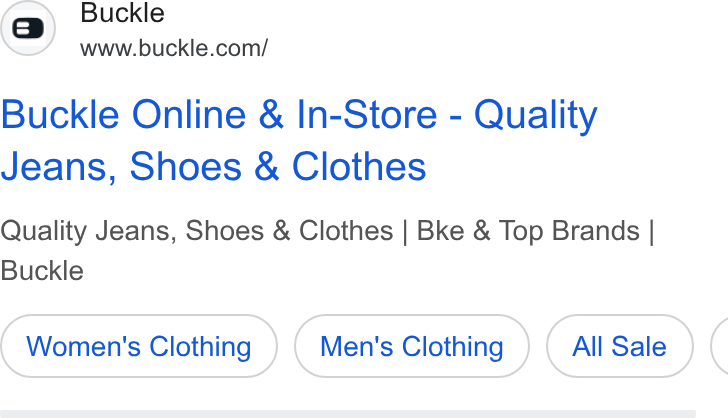Viewport: 728px width, 418px height.
Task: Click the "Jeans, Shoes & Clothes" headline line
Action: (x=214, y=166)
